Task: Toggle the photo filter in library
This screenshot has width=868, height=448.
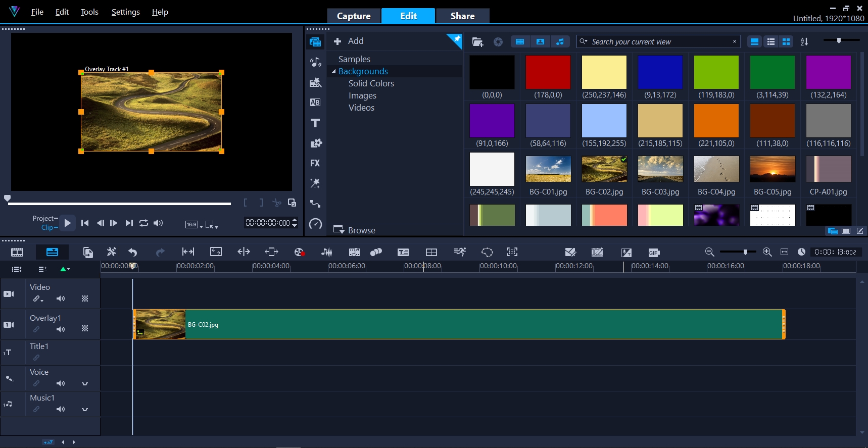Action: click(540, 42)
